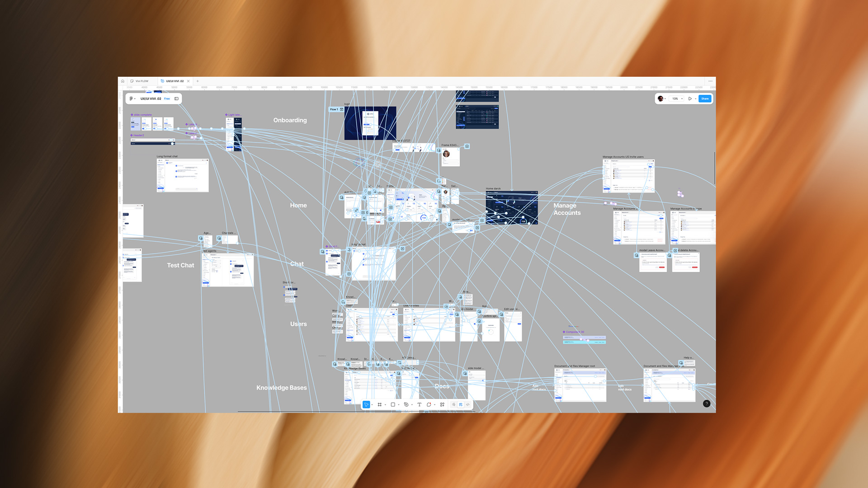
Task: Click the Home icon in tab bar
Action: (x=123, y=81)
